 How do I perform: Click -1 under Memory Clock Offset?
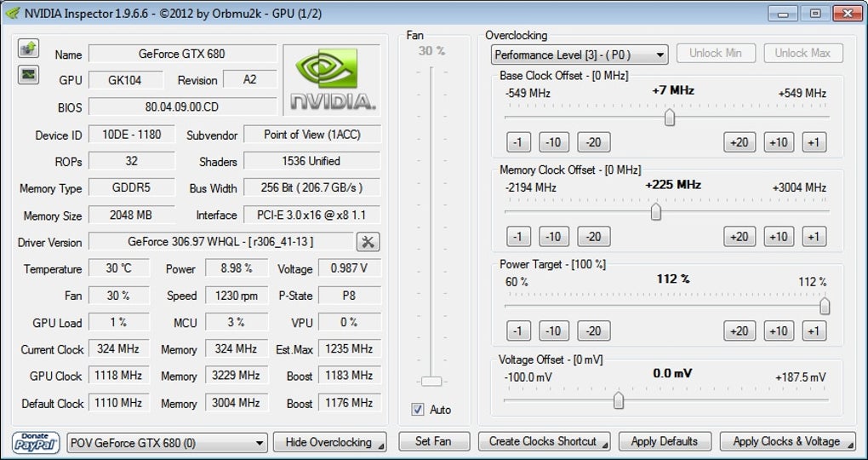pos(518,237)
